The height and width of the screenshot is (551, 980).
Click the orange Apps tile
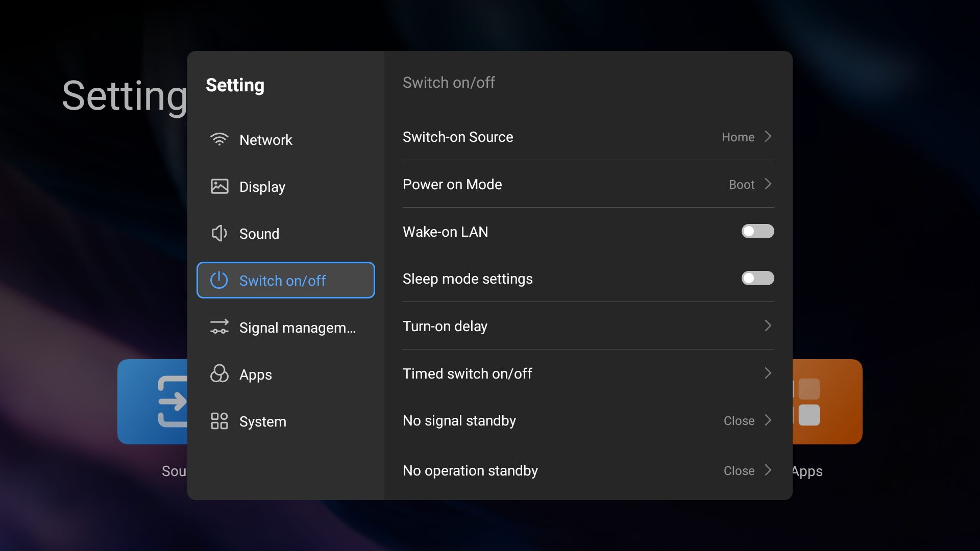pyautogui.click(x=827, y=402)
